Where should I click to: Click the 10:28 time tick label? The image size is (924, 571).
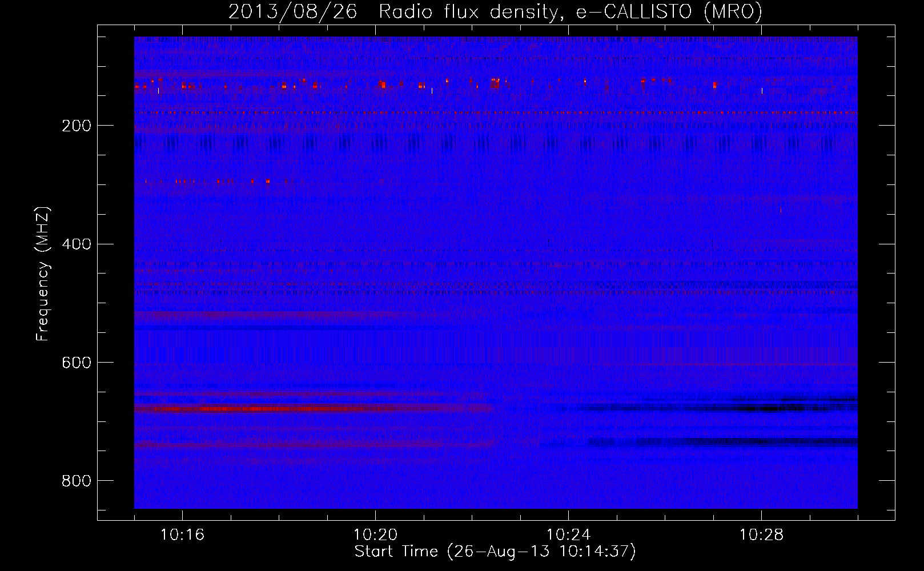[761, 535]
